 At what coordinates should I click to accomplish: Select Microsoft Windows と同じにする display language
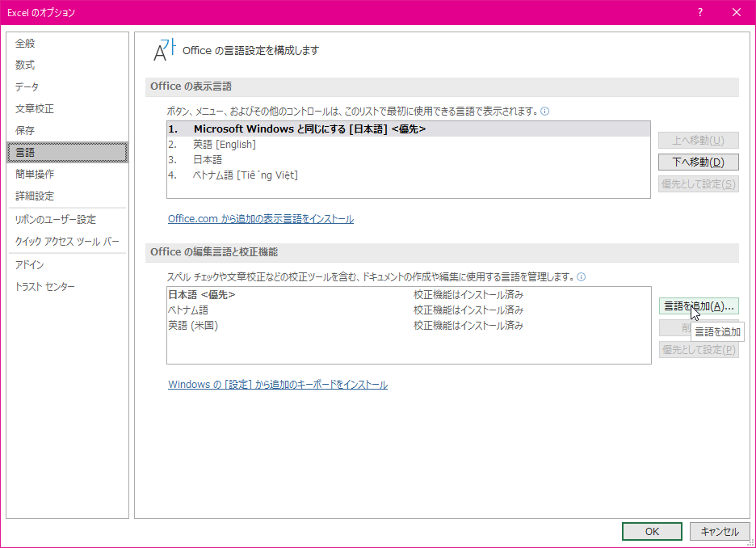tap(409, 129)
